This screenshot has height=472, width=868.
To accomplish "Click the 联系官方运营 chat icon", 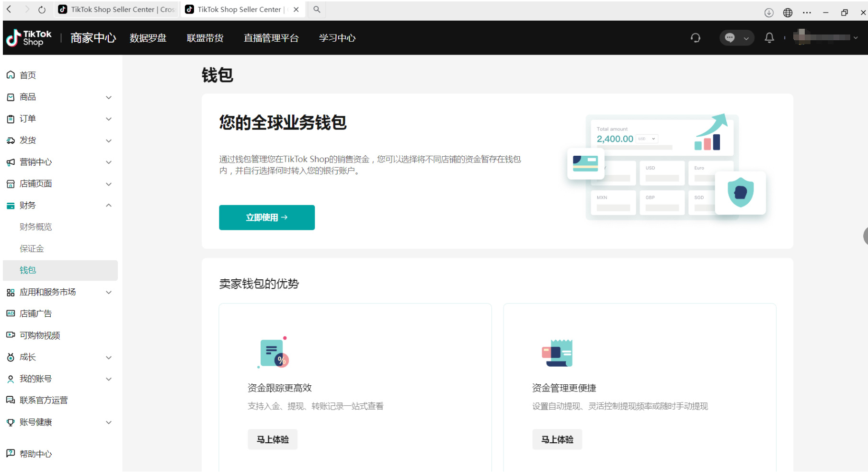I will [11, 400].
